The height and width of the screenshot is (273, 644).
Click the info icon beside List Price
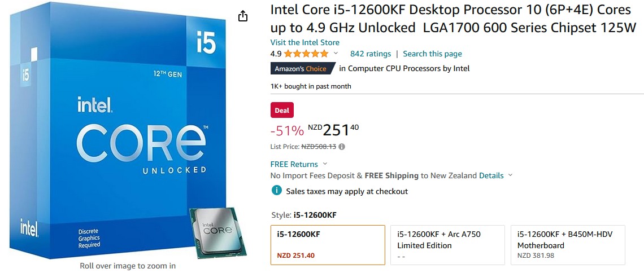[342, 147]
